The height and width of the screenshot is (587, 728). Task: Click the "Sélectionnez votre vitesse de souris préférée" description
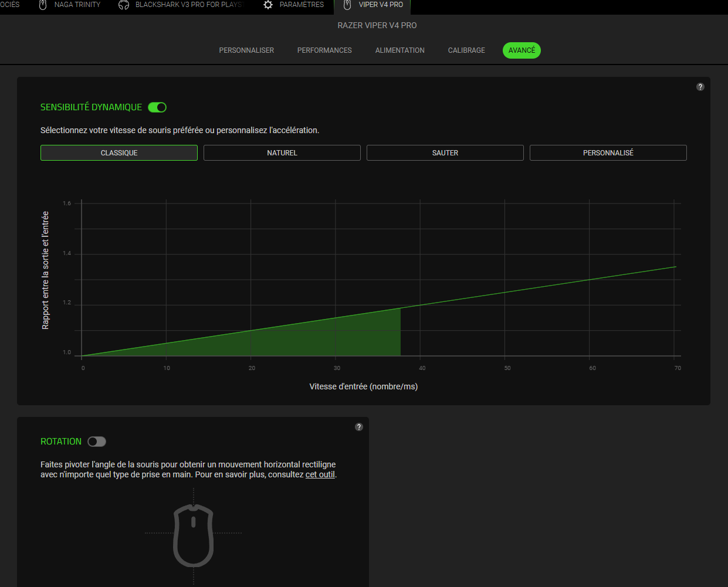(180, 130)
